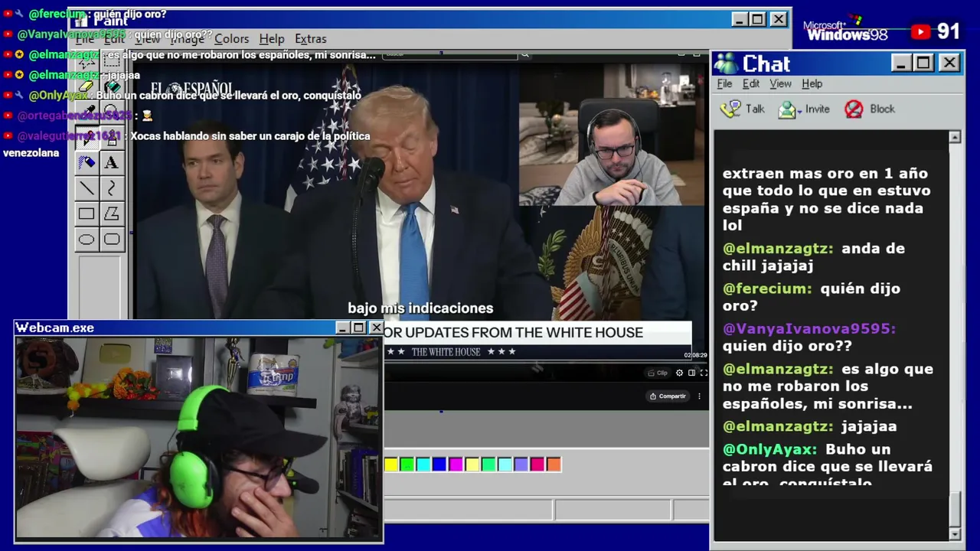Open video settings gear icon

[679, 373]
